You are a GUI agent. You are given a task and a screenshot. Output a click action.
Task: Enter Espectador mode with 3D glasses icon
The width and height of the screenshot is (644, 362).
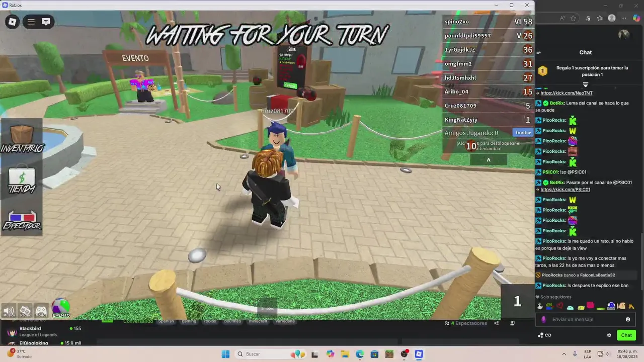coord(22,221)
